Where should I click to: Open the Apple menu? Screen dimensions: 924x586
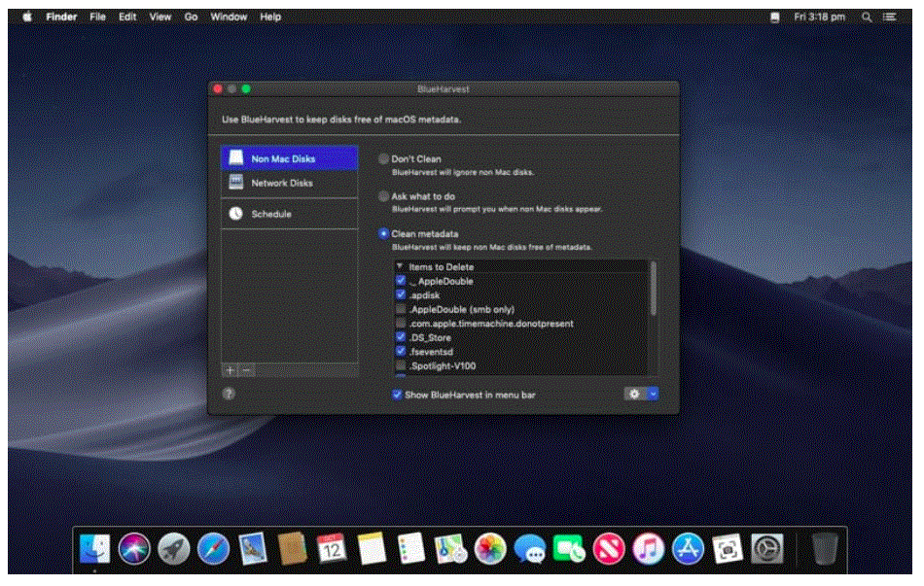[27, 17]
